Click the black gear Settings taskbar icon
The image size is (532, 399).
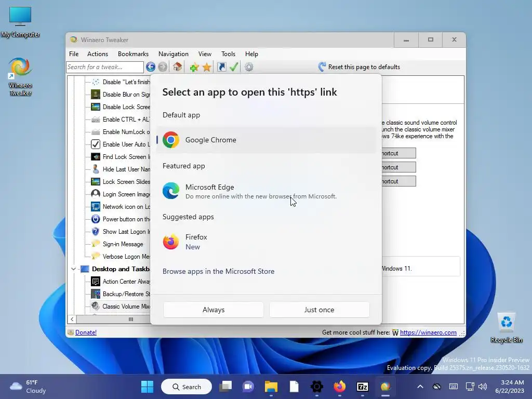pyautogui.click(x=316, y=387)
